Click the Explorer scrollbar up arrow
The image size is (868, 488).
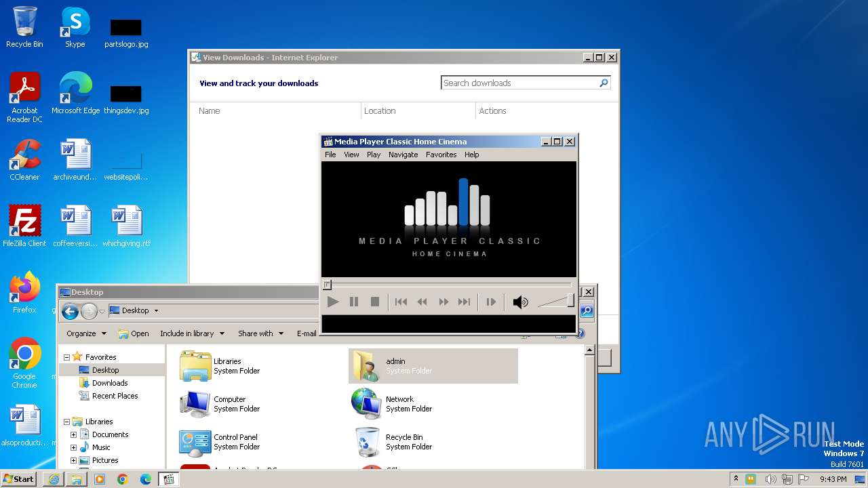[x=589, y=350]
